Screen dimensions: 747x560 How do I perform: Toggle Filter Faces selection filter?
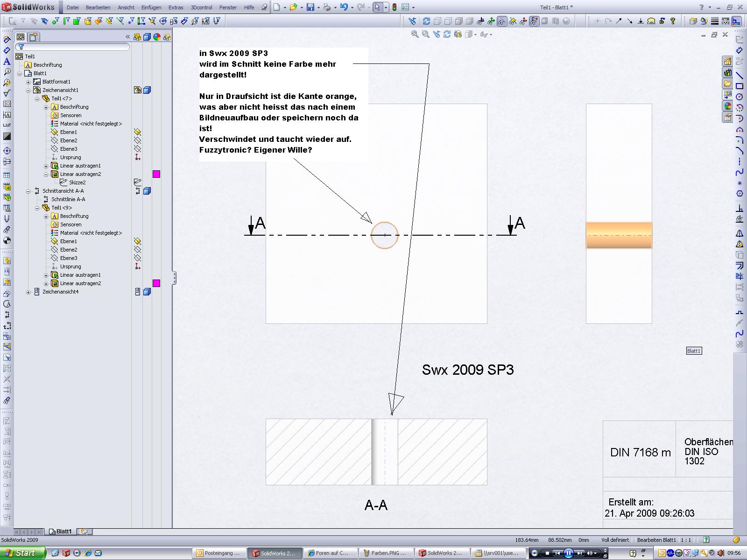click(x=77, y=21)
